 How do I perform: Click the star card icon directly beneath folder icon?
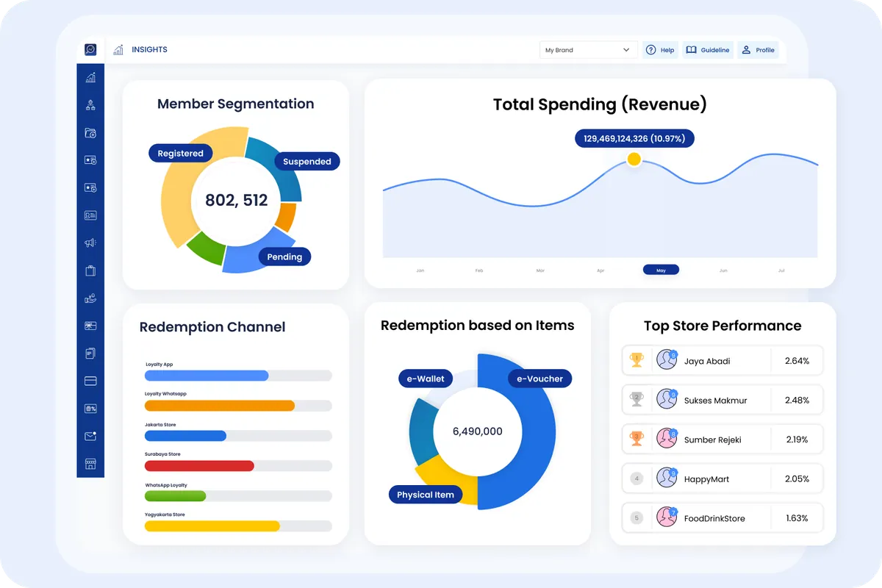click(90, 160)
